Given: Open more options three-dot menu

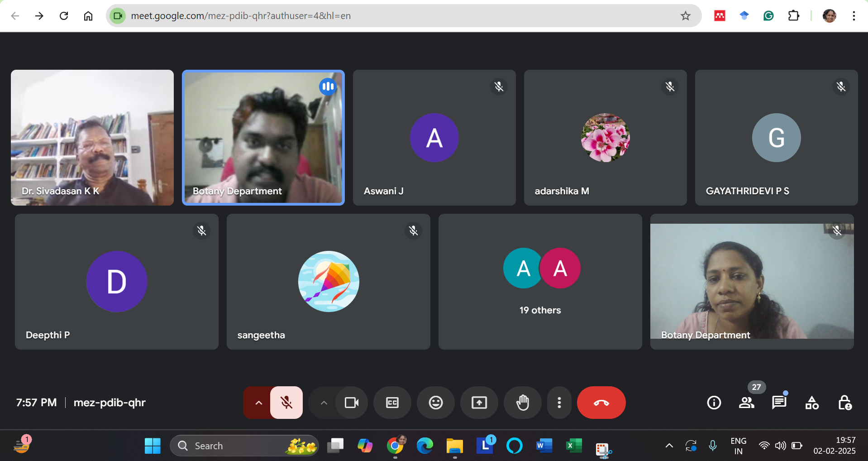Looking at the screenshot, I should (x=559, y=403).
